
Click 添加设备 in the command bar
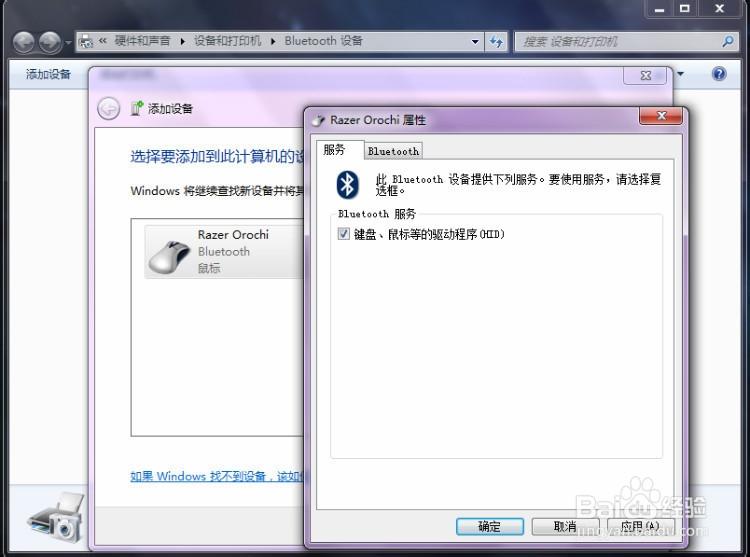tap(48, 74)
